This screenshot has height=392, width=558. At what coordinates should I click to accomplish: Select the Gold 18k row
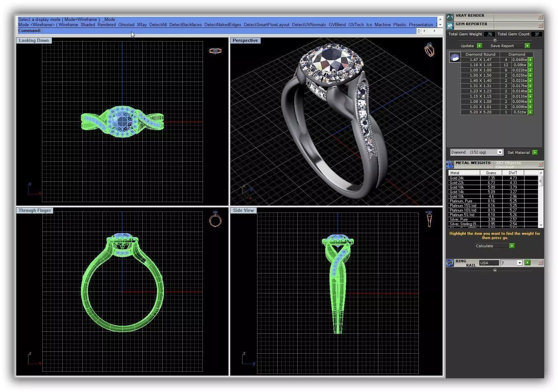(493, 187)
